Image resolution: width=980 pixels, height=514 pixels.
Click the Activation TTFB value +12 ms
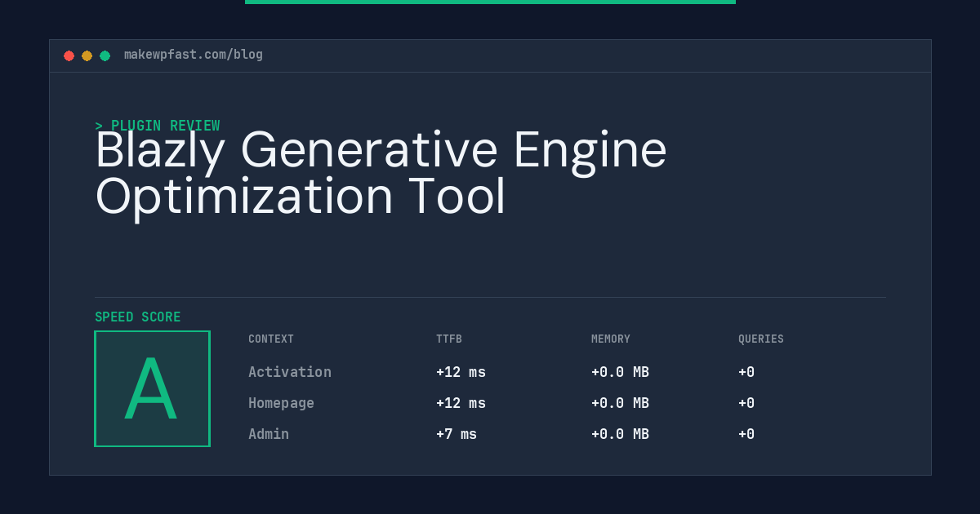point(461,372)
